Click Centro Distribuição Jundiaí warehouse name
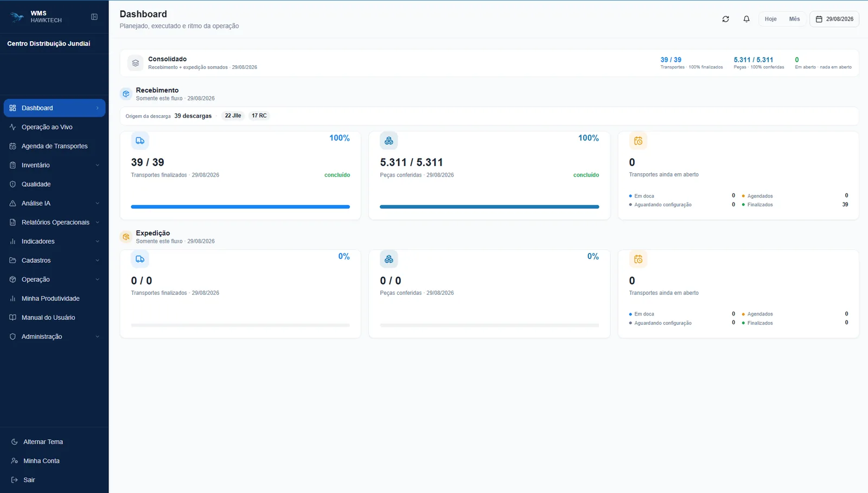Image resolution: width=868 pixels, height=493 pixels. point(49,43)
